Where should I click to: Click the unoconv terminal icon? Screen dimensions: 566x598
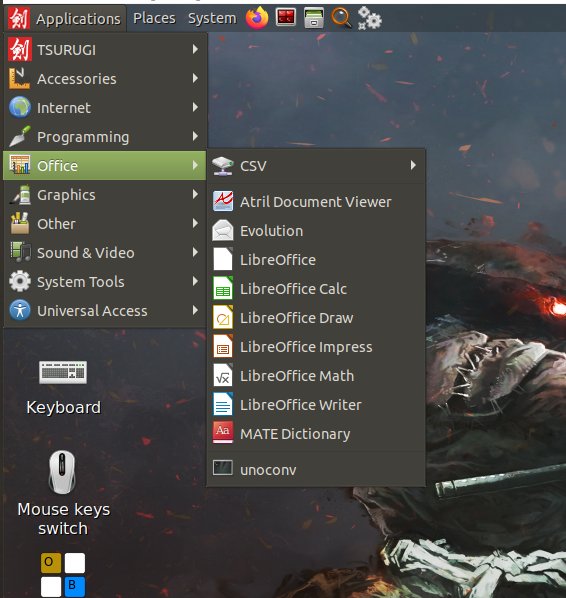(223, 468)
